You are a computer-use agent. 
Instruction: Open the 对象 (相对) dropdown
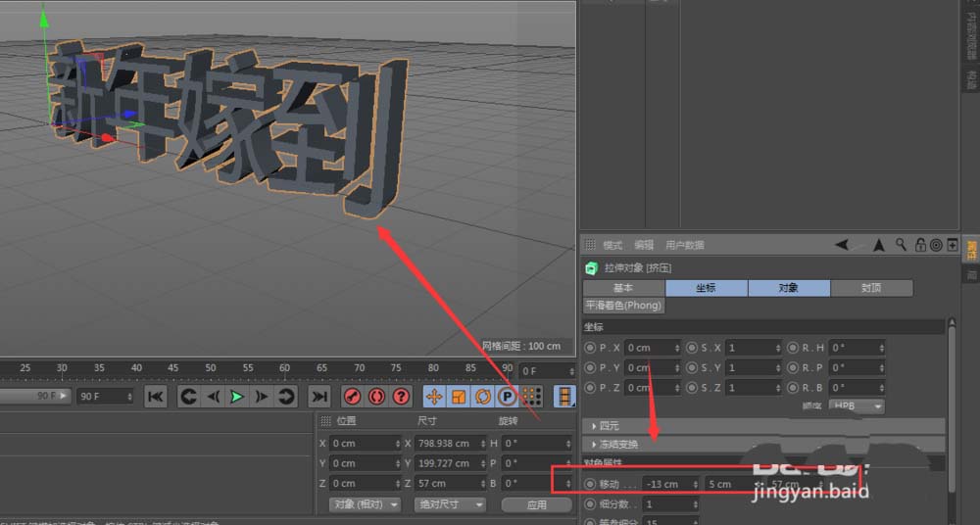[366, 504]
